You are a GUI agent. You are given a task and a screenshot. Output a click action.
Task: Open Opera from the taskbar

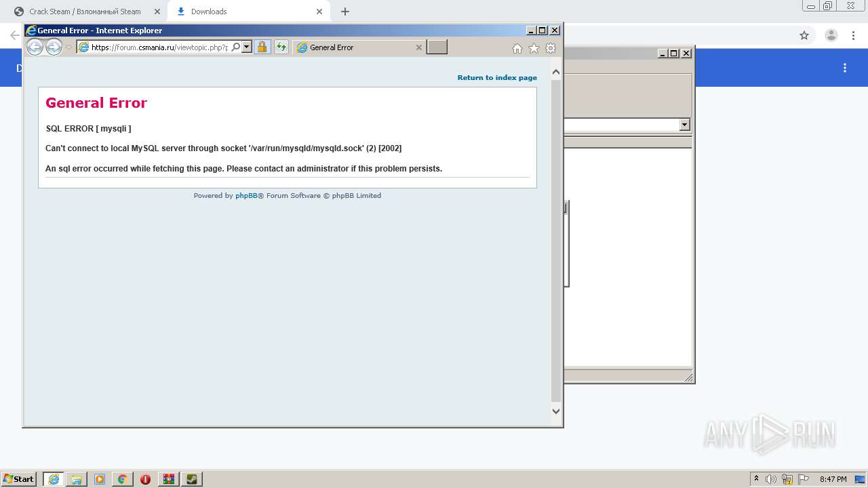(x=145, y=479)
